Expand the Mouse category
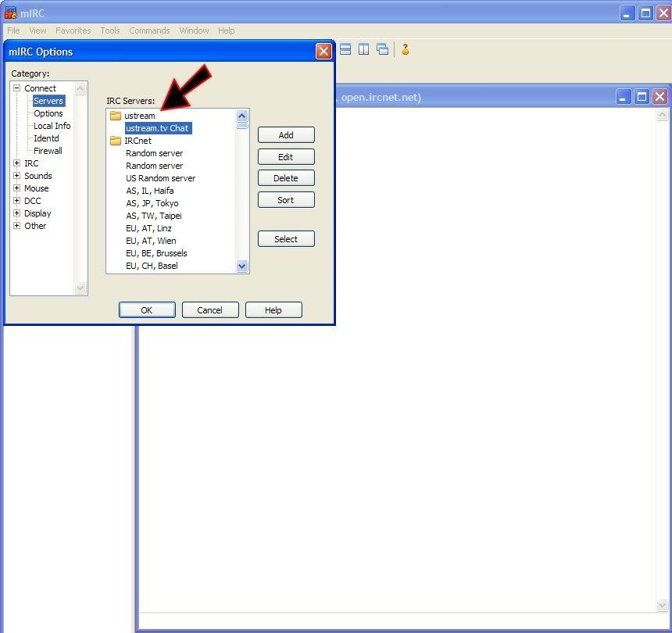 point(16,188)
